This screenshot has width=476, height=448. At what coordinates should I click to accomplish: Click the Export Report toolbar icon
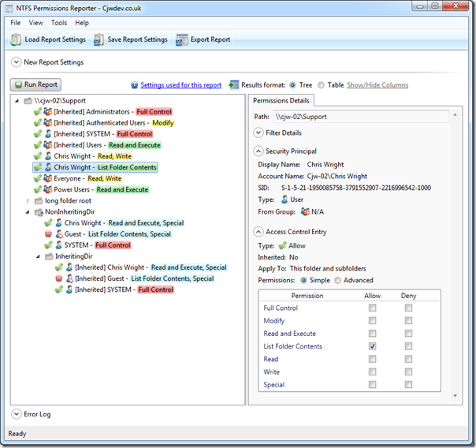click(181, 39)
